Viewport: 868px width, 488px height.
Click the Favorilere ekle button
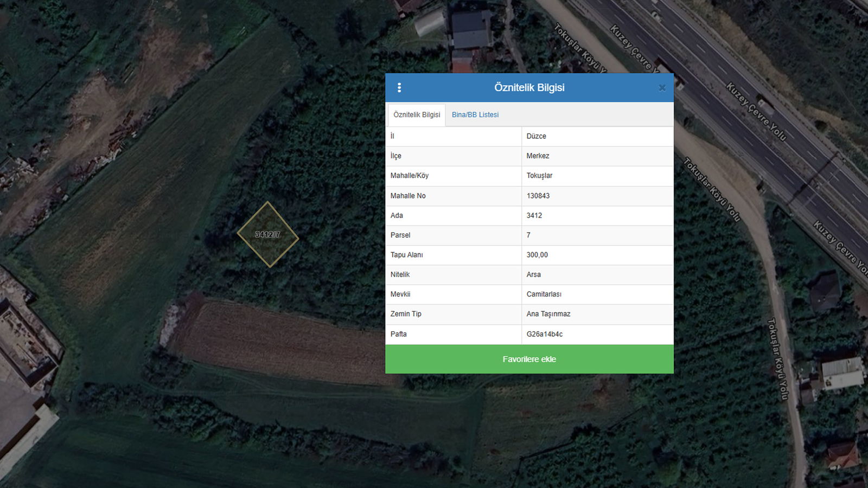529,359
